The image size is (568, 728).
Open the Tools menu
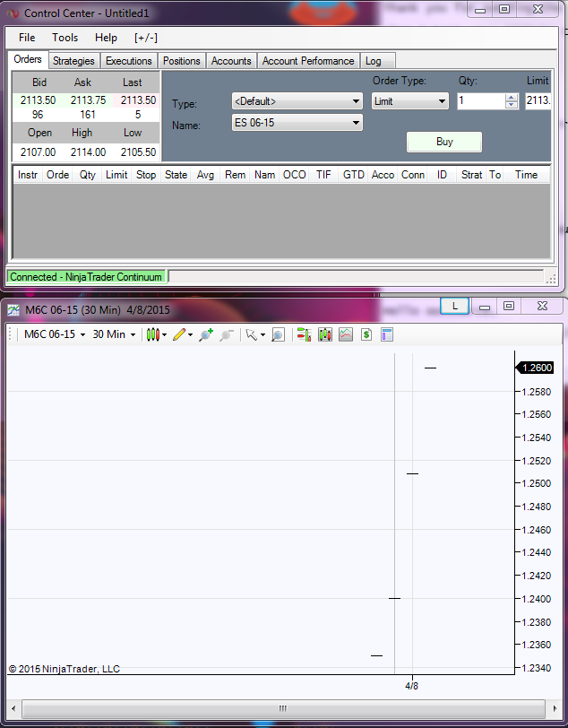[x=65, y=38]
